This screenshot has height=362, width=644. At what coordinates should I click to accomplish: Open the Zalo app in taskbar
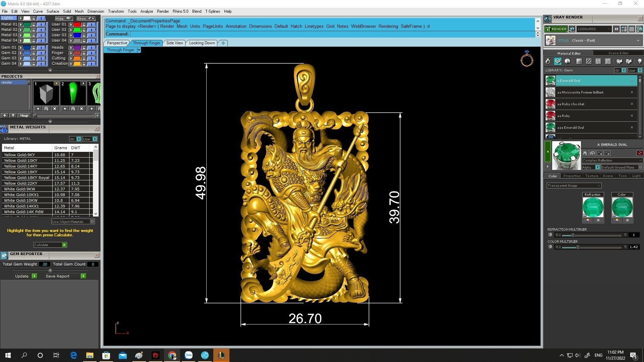click(x=189, y=355)
